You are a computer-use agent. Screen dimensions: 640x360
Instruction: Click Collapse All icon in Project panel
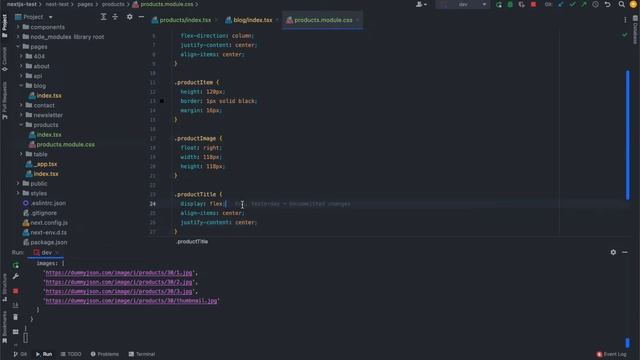115,17
